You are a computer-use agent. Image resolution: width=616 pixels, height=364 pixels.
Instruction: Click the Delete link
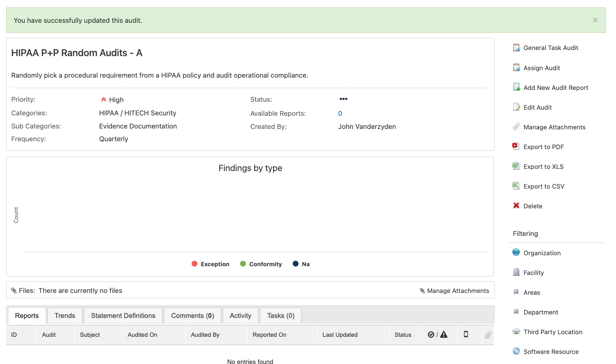point(533,206)
